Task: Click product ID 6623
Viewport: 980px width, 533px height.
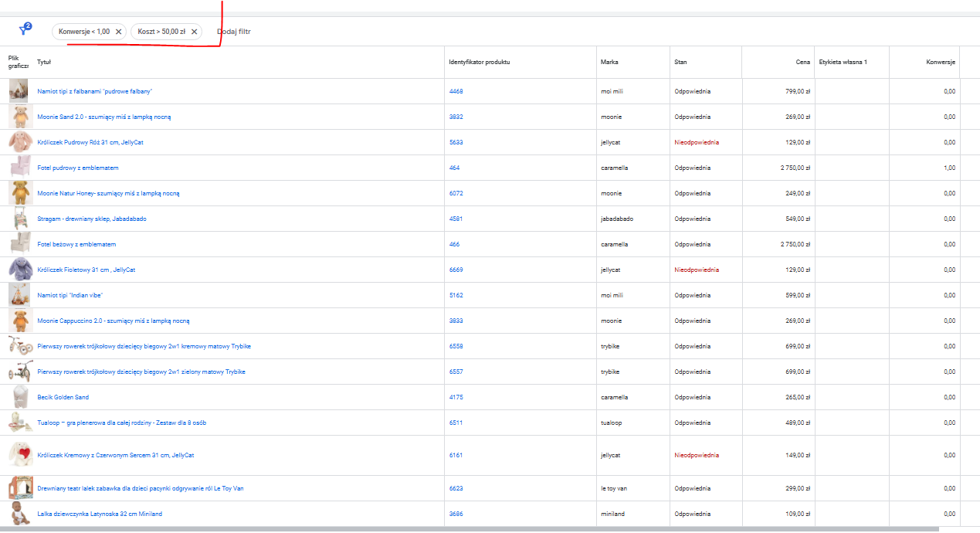Action: pyautogui.click(x=456, y=488)
